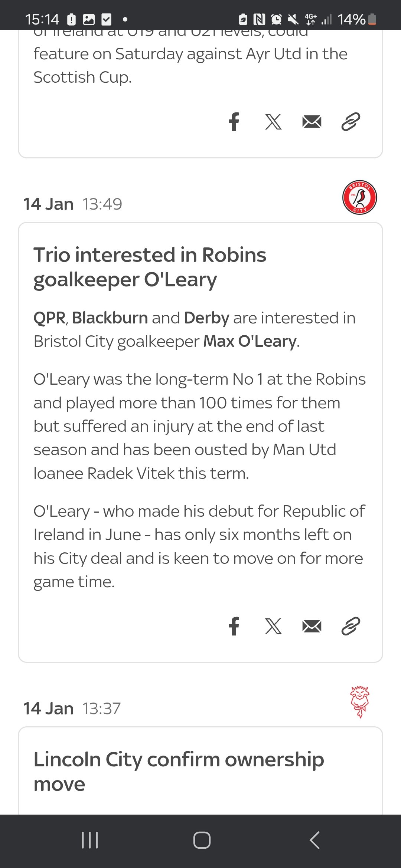Share O'Leary goalkeeper story on X
The height and width of the screenshot is (868, 401).
[x=273, y=626]
